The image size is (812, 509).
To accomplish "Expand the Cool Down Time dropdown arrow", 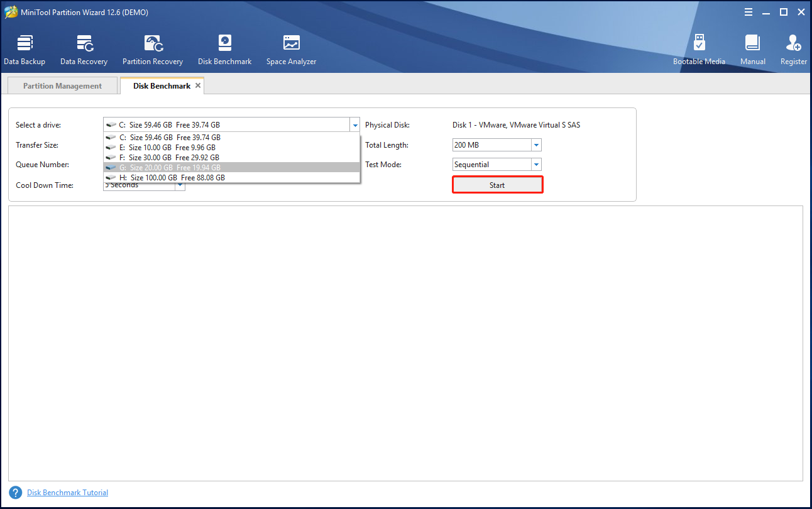I will click(x=180, y=186).
